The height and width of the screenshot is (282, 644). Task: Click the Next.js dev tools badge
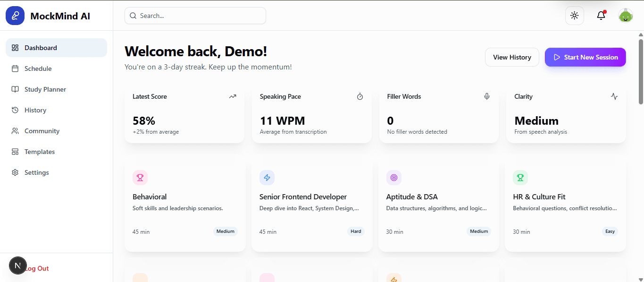coord(18,266)
